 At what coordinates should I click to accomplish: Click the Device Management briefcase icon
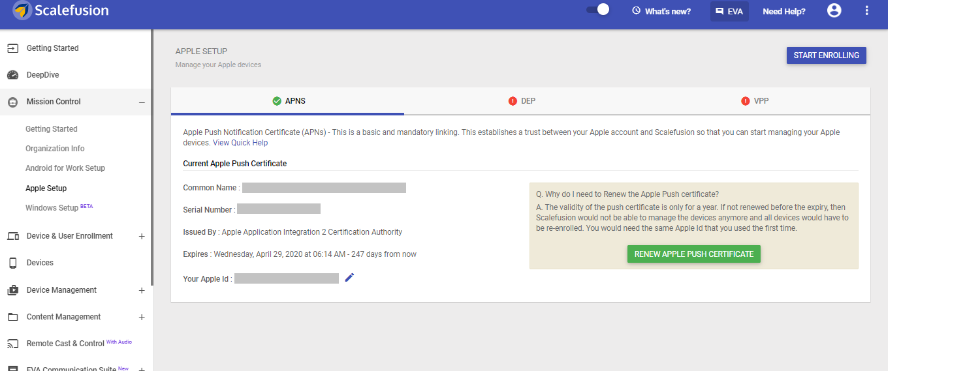tap(12, 290)
